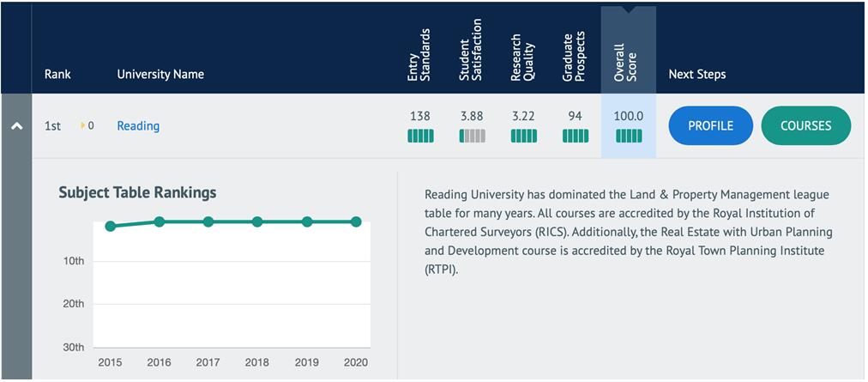Click the Entry Standards bar indicator under 138

coord(420,136)
